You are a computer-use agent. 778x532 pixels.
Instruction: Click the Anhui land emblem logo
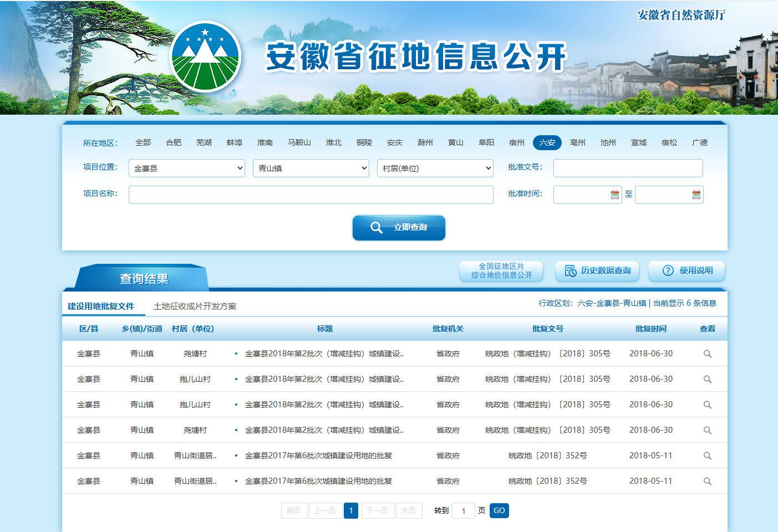(205, 57)
